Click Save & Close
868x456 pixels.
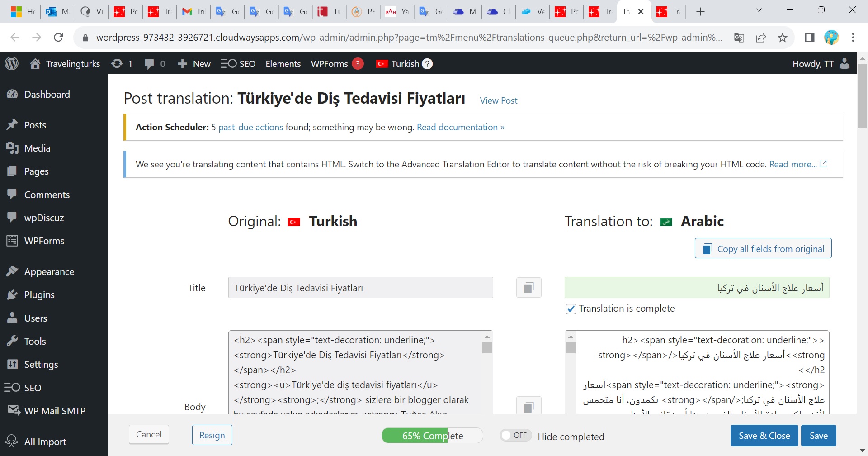pyautogui.click(x=764, y=436)
